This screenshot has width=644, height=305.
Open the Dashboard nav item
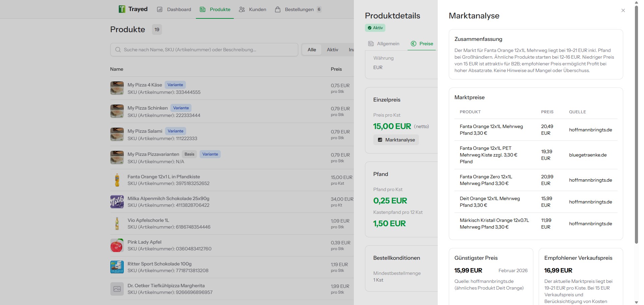[174, 9]
